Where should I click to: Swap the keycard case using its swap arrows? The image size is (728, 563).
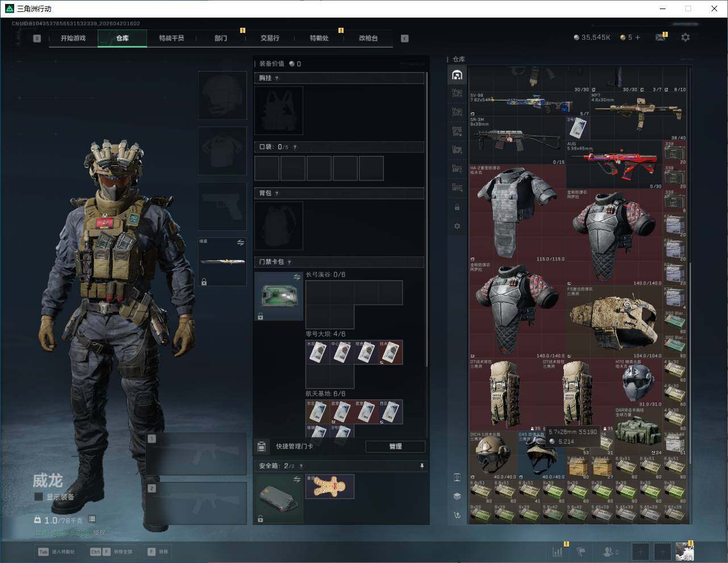click(x=296, y=277)
